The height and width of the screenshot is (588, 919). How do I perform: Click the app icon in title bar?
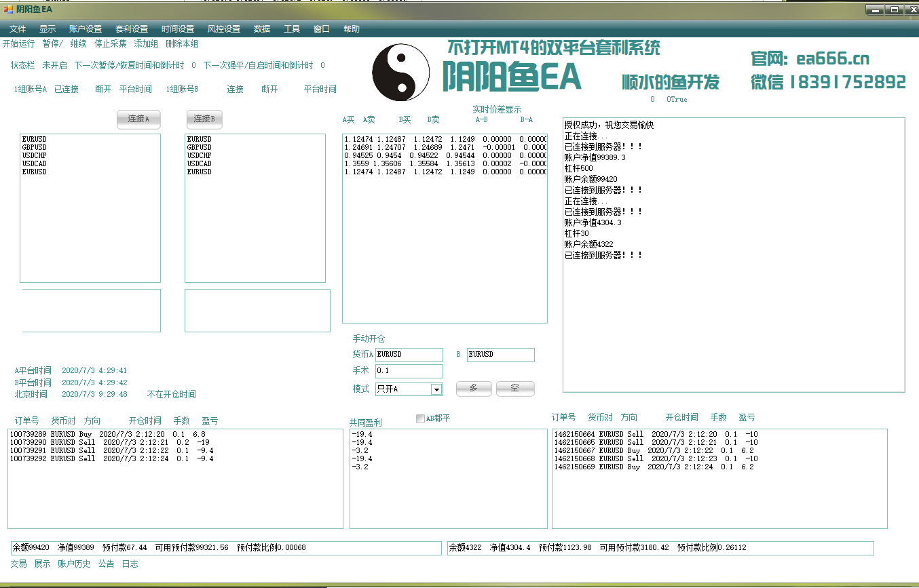[8, 9]
